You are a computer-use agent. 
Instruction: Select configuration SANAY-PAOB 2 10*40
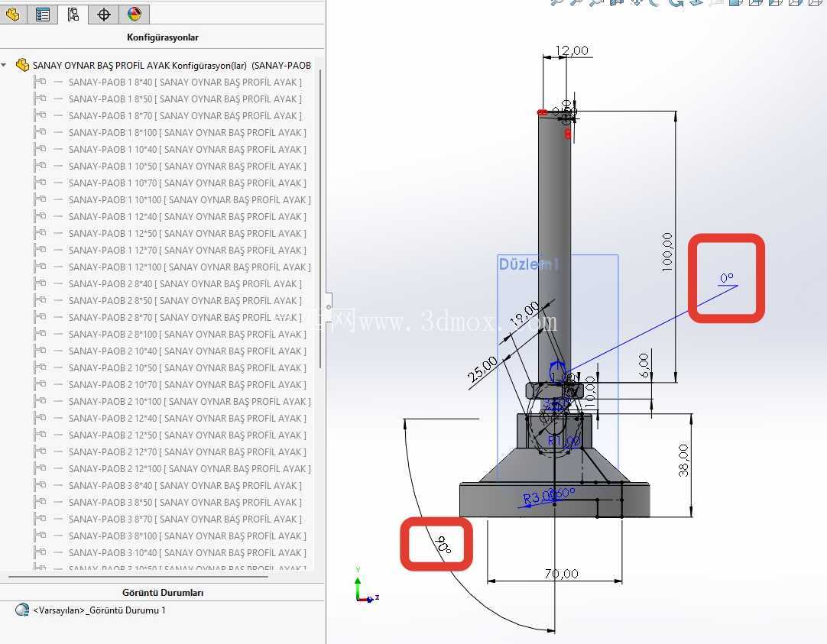point(187,351)
